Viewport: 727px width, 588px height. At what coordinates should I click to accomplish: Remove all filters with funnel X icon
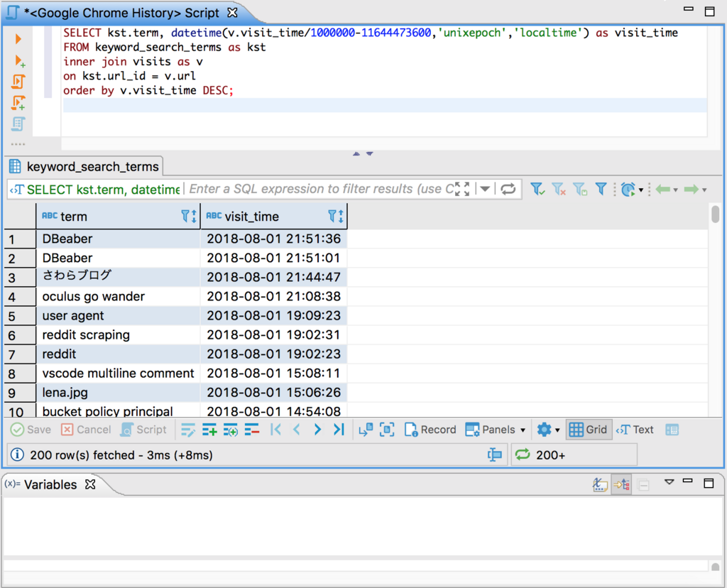[x=559, y=189]
